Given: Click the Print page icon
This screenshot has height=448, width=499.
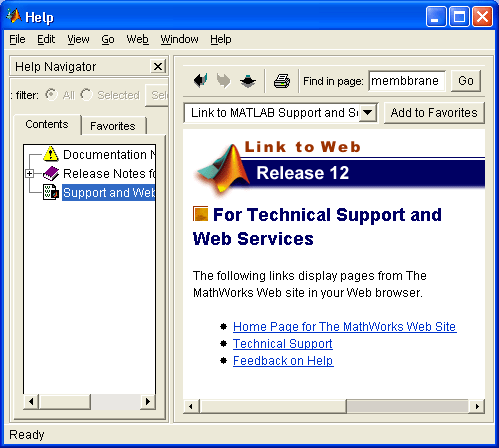Looking at the screenshot, I should point(282,81).
